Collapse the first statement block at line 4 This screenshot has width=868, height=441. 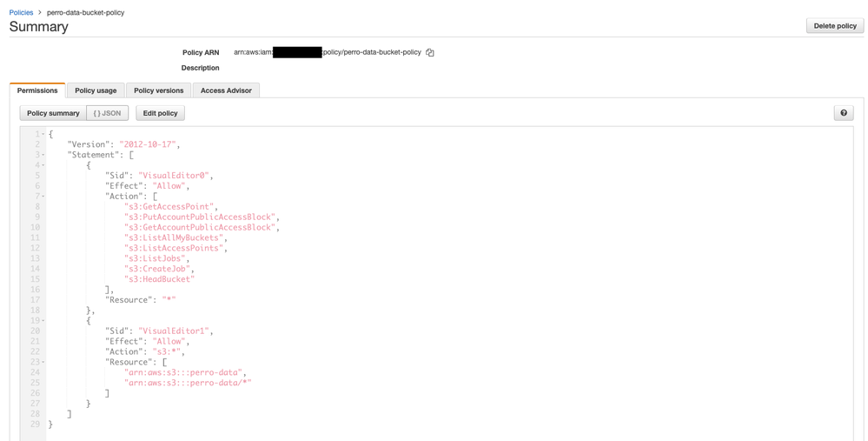(x=43, y=165)
